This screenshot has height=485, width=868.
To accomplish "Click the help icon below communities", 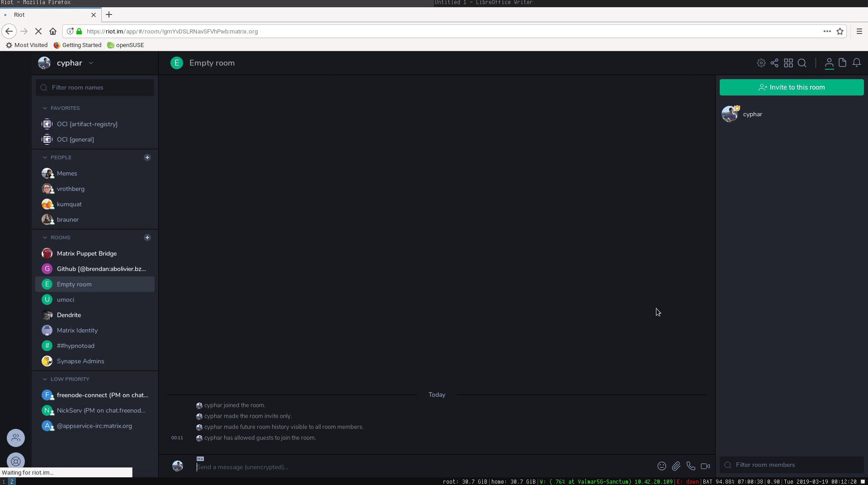I will coord(16,461).
